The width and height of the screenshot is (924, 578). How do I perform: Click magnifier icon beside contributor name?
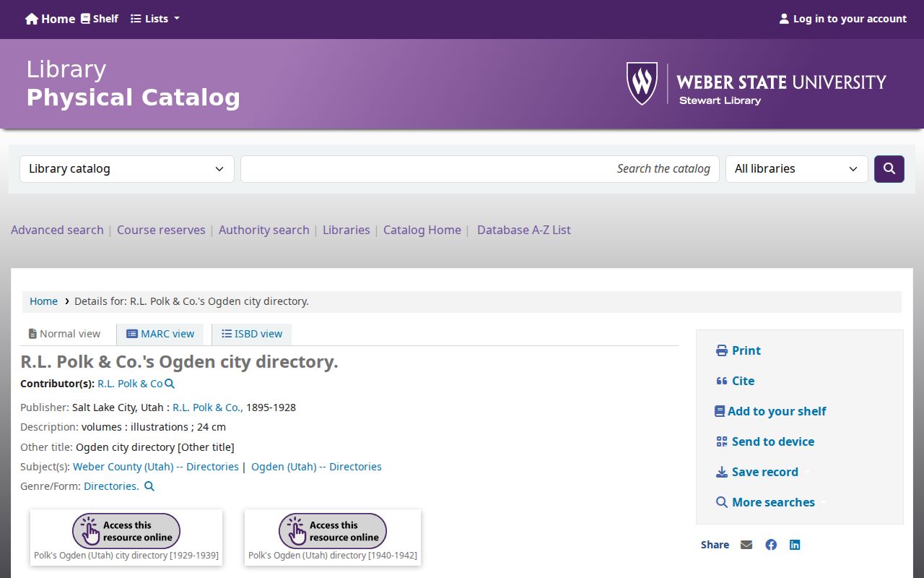170,384
